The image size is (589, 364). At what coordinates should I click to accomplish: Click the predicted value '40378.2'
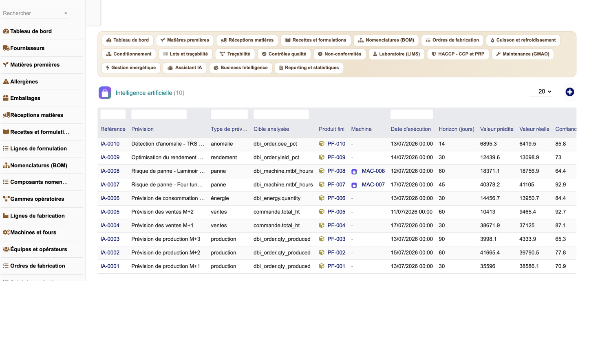click(490, 184)
